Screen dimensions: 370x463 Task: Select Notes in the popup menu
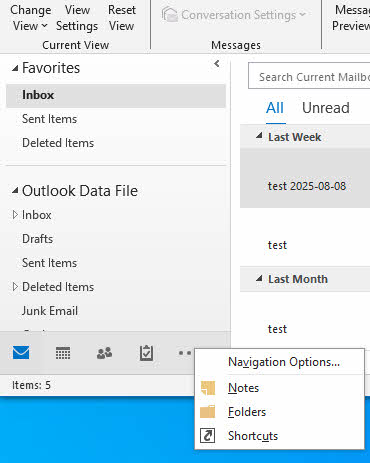click(x=279, y=388)
